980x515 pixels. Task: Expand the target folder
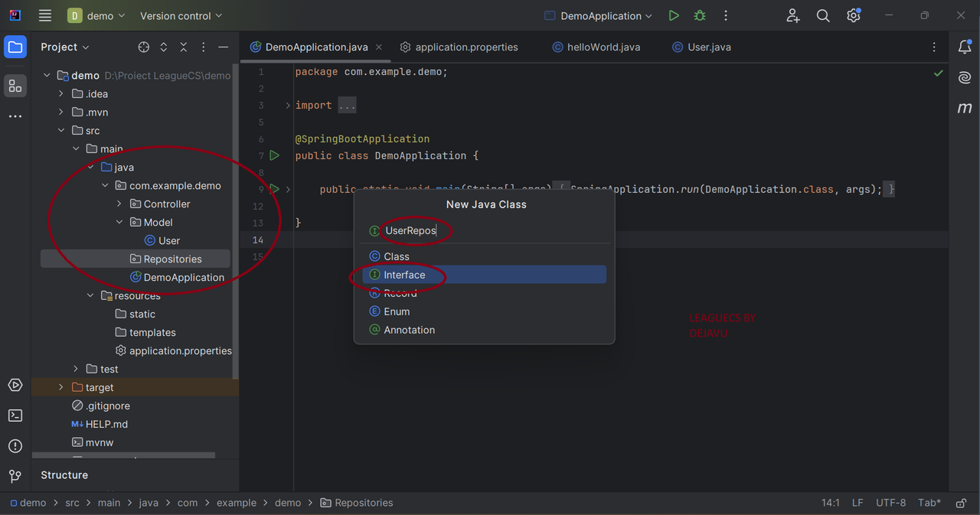[61, 387]
